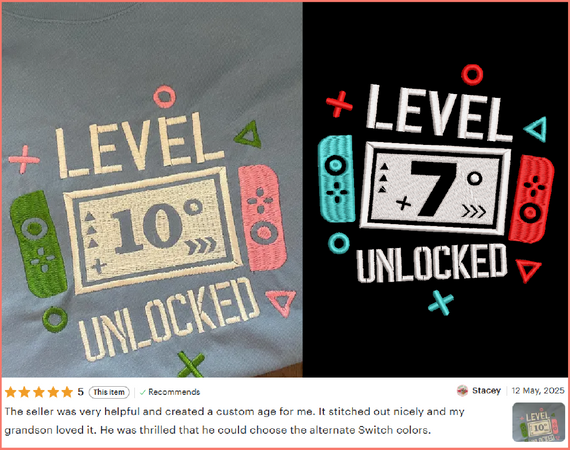Viewport: 570px width, 450px height.
Task: Click the red joy-con on black design
Action: [x=531, y=199]
